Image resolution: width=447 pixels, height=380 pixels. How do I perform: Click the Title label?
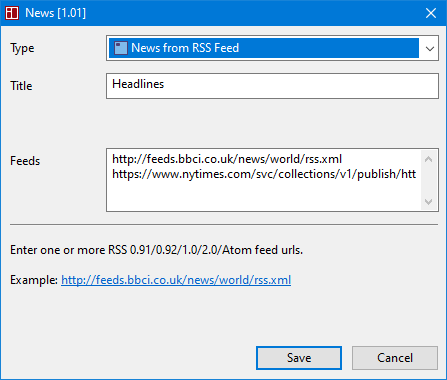(x=21, y=86)
